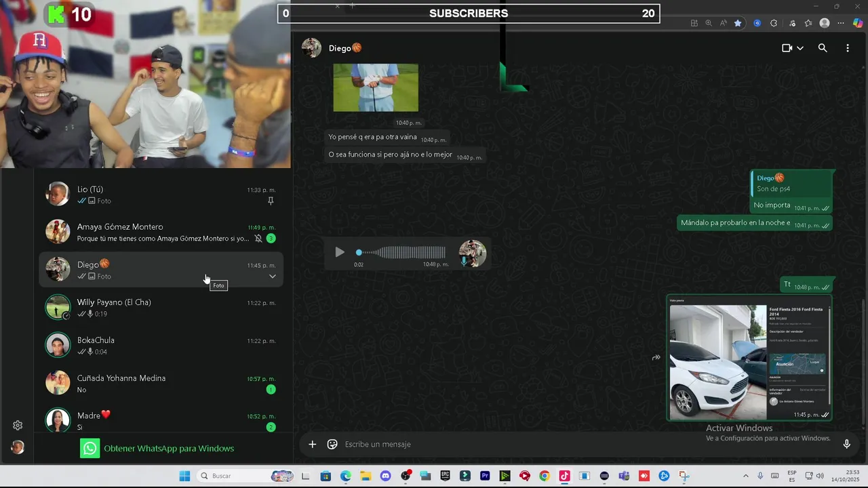The width and height of the screenshot is (868, 488).
Task: Search within the Diego chat
Action: (x=823, y=48)
